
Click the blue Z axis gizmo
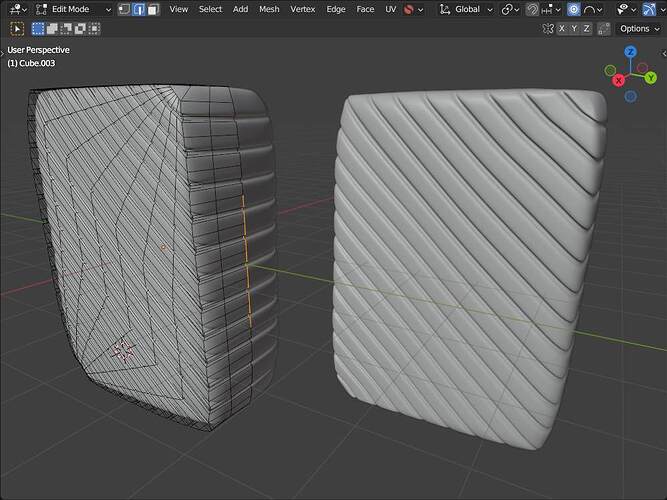pos(630,52)
